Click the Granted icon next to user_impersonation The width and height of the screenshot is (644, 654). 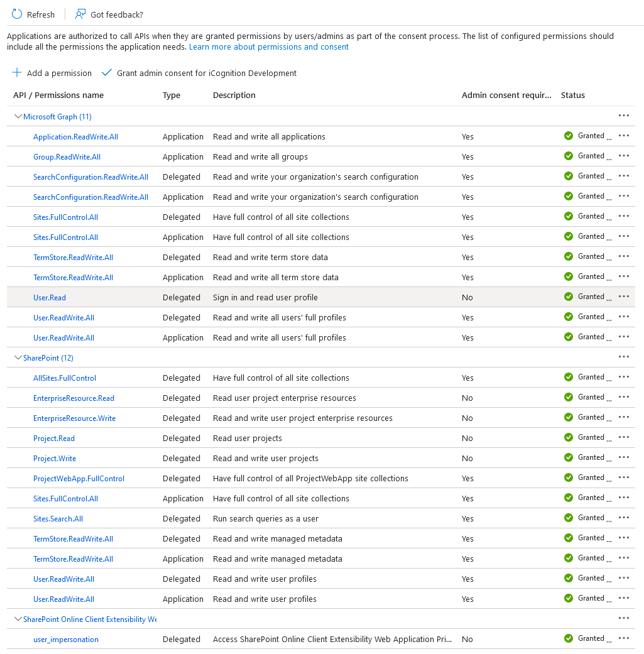pos(569,638)
